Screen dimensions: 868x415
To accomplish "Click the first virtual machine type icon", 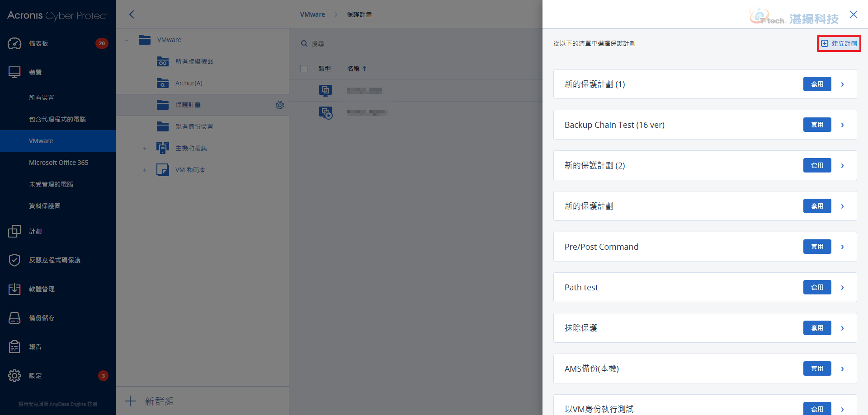I will coord(325,90).
